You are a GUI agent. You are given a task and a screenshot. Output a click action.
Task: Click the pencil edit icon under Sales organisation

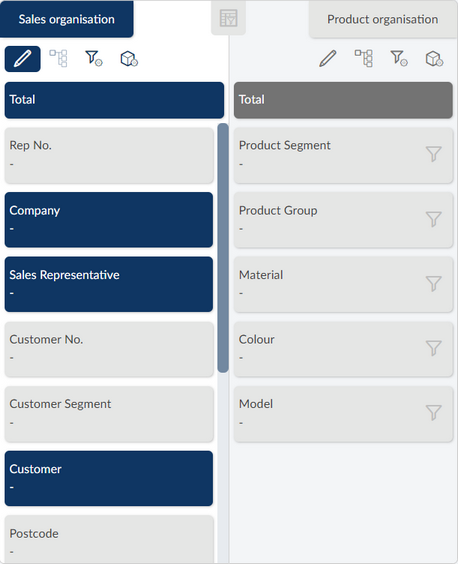[x=22, y=59]
